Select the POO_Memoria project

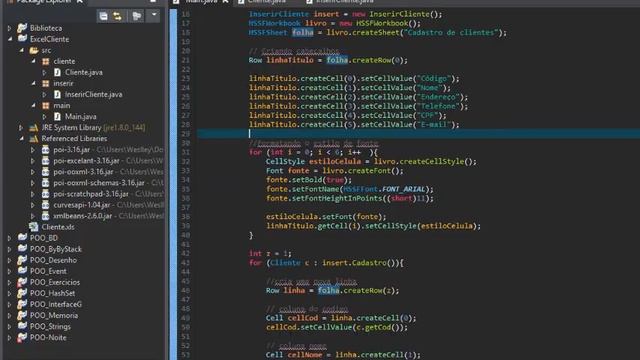pyautogui.click(x=54, y=315)
